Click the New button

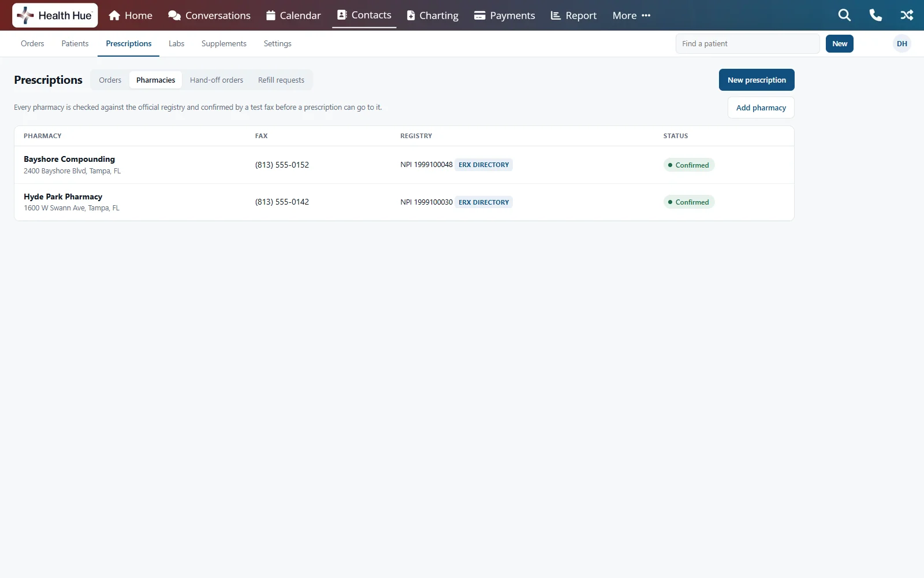tap(840, 44)
